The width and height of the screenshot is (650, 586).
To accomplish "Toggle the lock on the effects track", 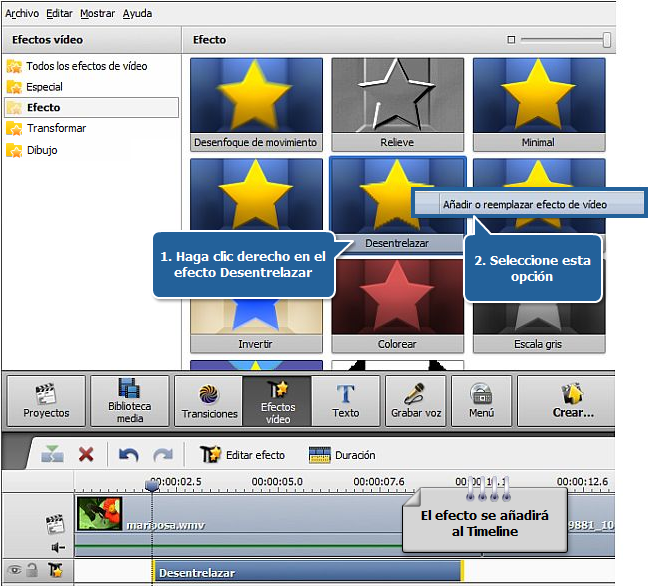I will click(x=32, y=571).
